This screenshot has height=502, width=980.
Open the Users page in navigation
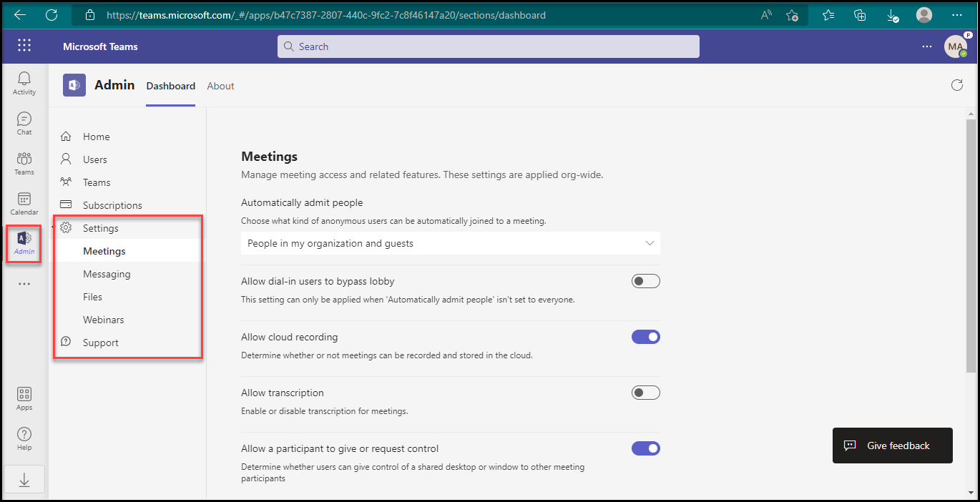(x=94, y=159)
